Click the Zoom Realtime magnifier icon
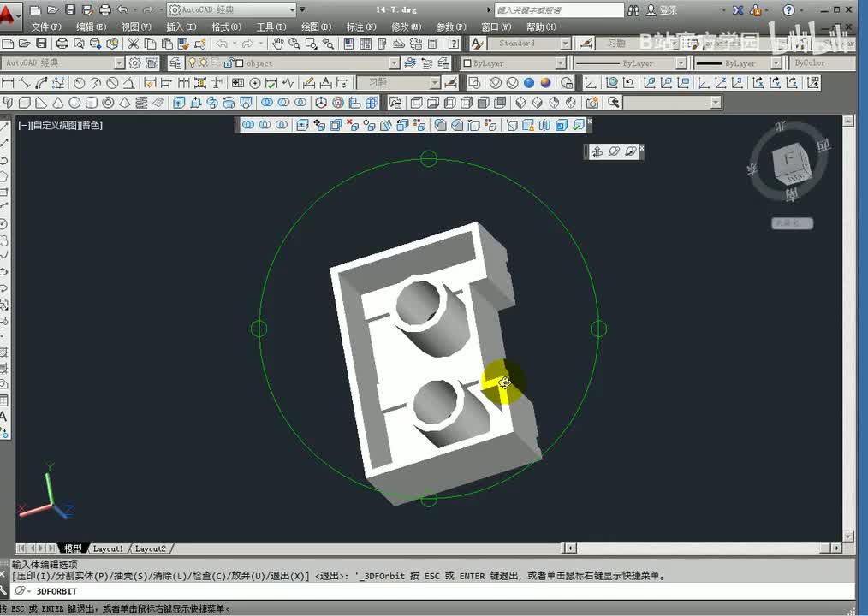The image size is (868, 616). point(294,43)
